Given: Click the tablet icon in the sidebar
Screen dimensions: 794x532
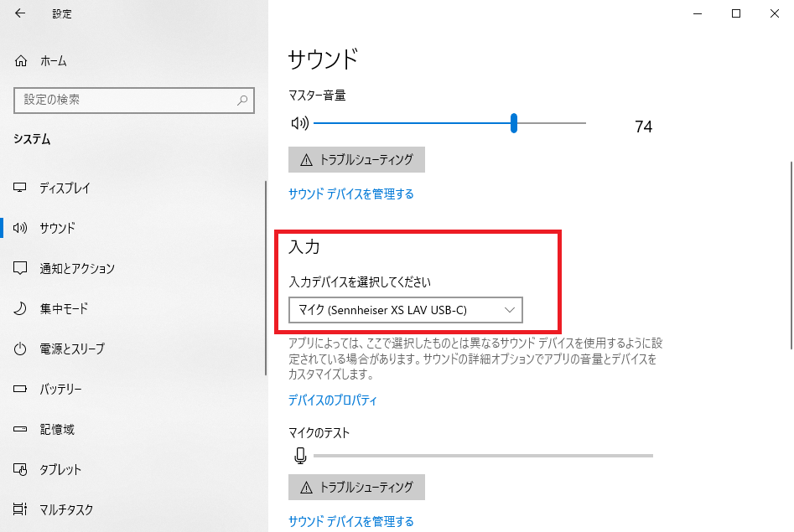Looking at the screenshot, I should [x=20, y=470].
